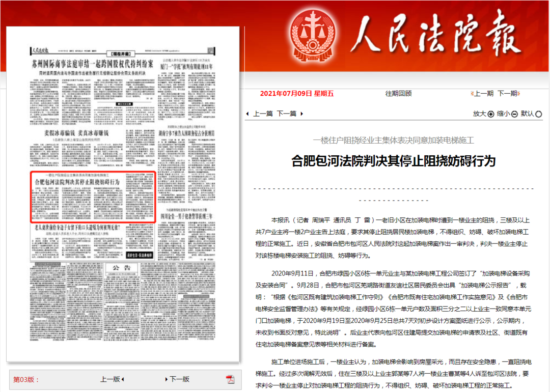Click paragraph beginning 施工单位进场施工后

(x=393, y=373)
